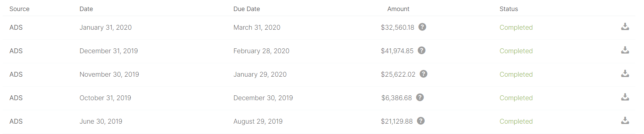
Task: Open help icon next to $21,129.88
Action: pos(421,121)
